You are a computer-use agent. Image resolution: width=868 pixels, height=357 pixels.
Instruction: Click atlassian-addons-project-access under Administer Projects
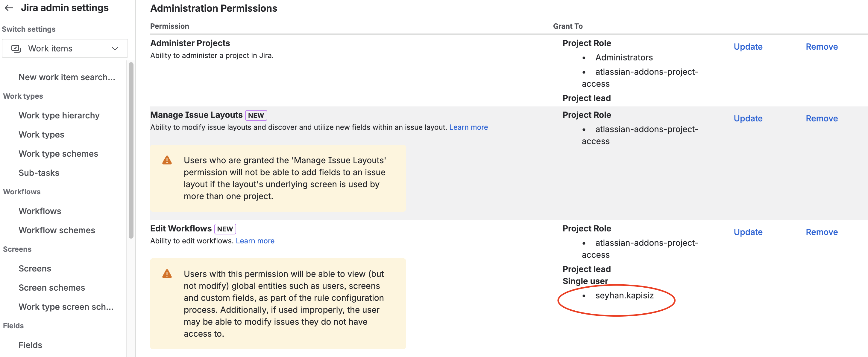click(640, 78)
